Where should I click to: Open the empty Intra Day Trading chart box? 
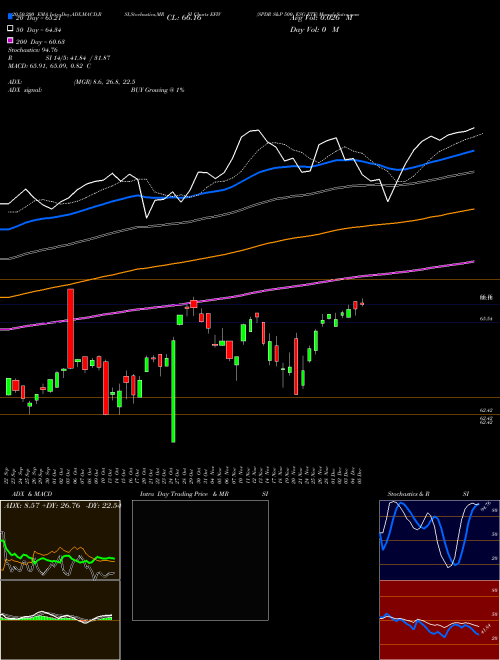tap(200, 560)
